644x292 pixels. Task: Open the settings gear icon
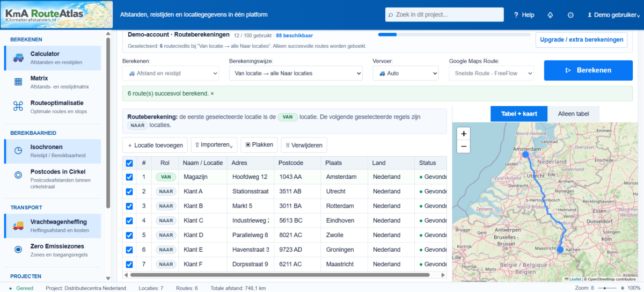[570, 15]
